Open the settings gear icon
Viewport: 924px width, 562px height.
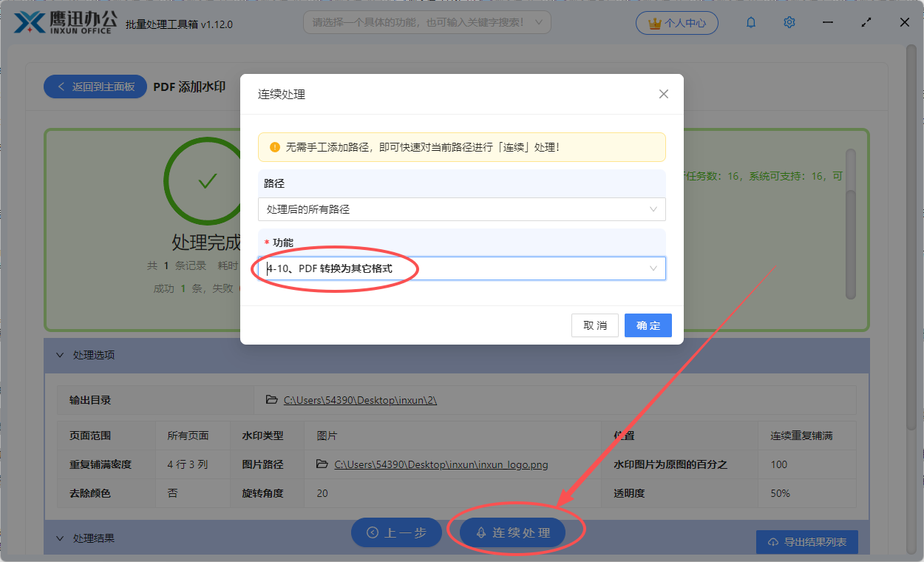point(789,23)
